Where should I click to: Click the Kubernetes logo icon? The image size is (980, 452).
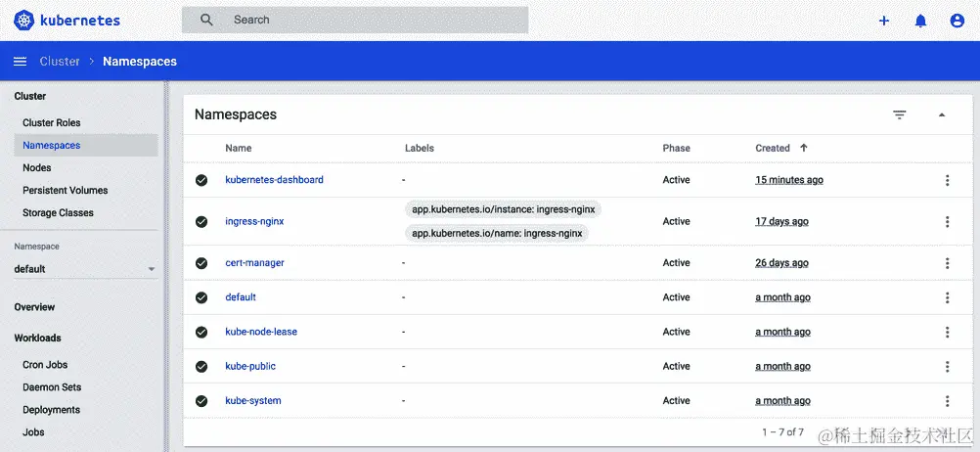[24, 20]
